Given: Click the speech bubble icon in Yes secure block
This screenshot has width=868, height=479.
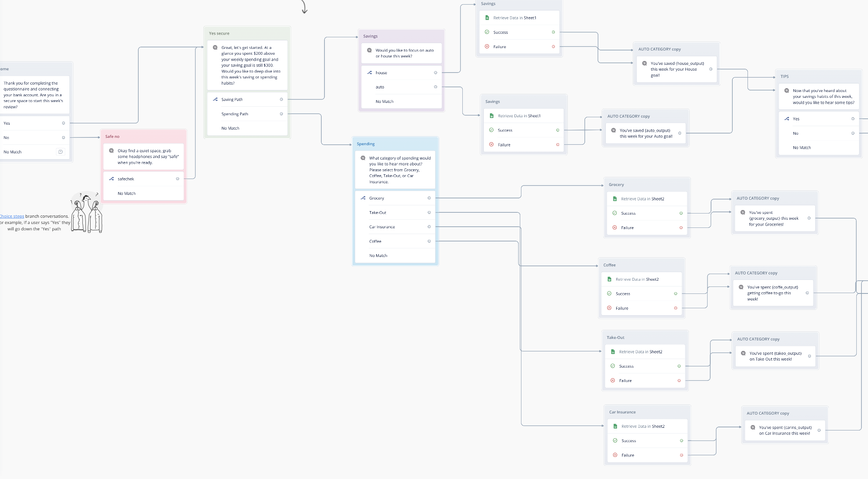Looking at the screenshot, I should (x=215, y=48).
